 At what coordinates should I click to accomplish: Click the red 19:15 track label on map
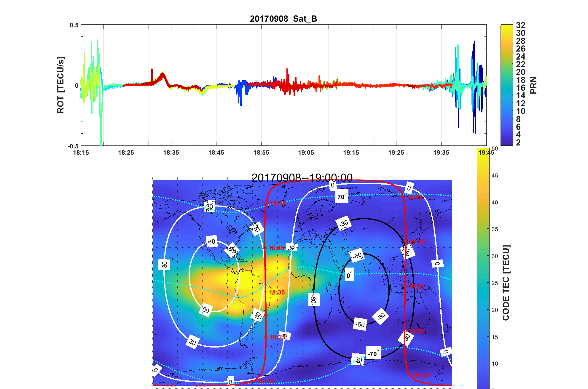point(418,242)
